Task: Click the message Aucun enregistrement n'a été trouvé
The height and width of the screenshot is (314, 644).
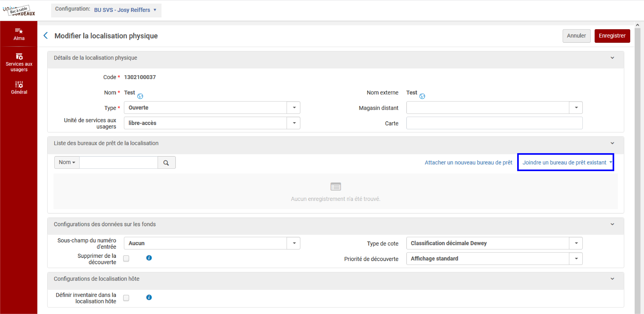Action: pyautogui.click(x=336, y=199)
